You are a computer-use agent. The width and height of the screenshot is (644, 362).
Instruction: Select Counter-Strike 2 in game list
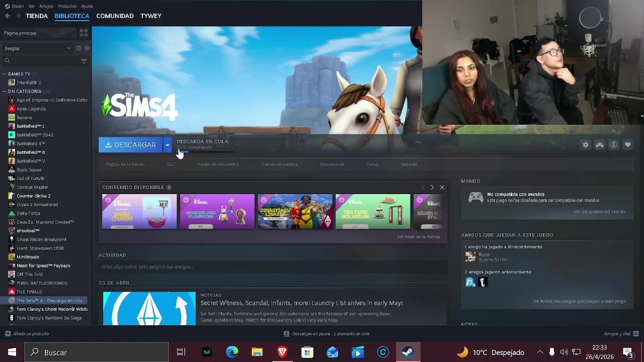[x=34, y=196]
